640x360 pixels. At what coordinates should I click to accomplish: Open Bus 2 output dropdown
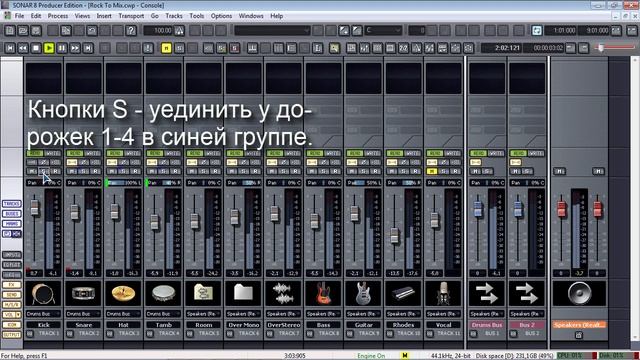click(527, 314)
